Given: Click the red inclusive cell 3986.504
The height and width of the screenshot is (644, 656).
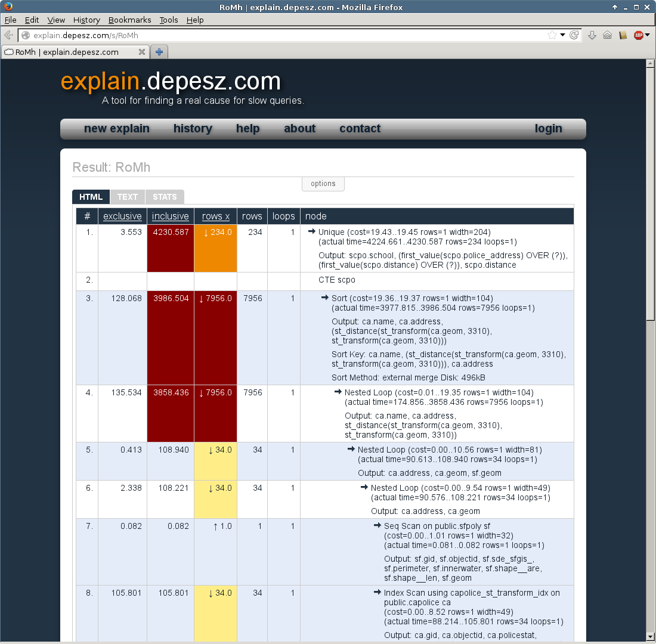Looking at the screenshot, I should tap(171, 338).
